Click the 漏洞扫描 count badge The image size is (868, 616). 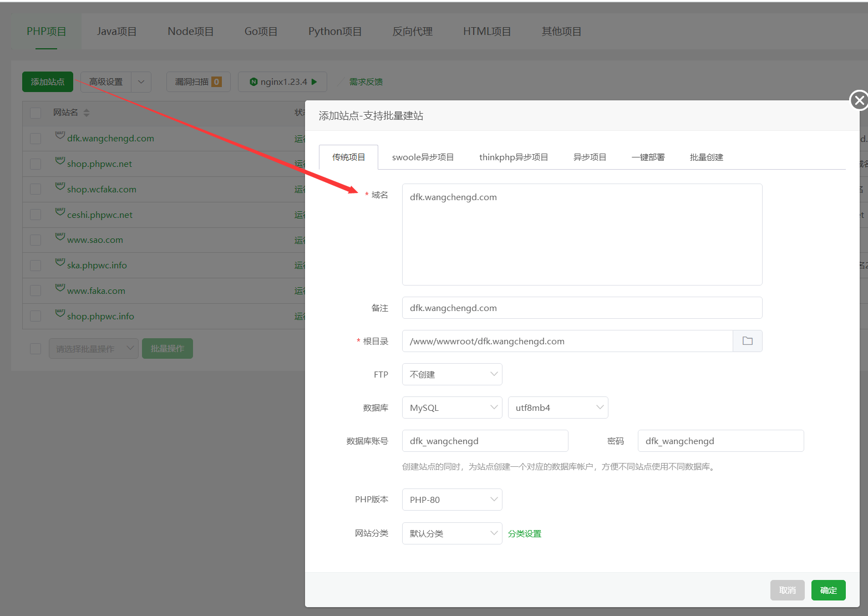click(x=216, y=82)
